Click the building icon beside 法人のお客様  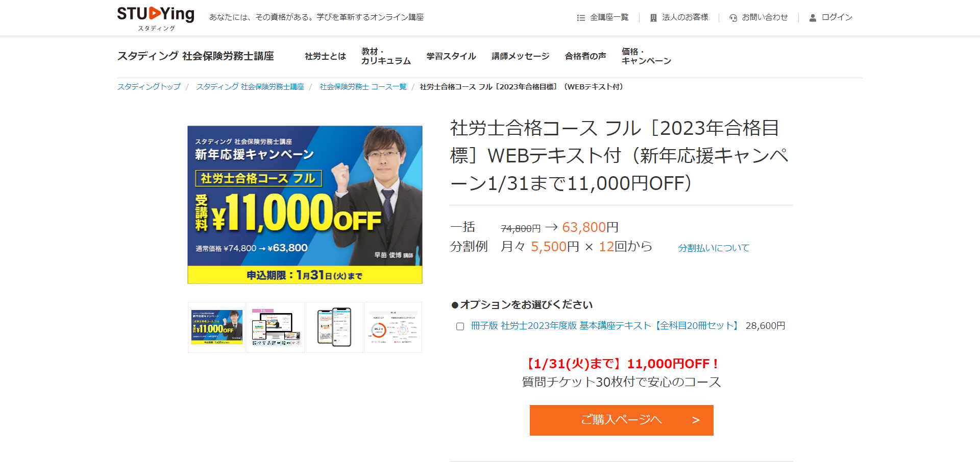click(x=653, y=18)
